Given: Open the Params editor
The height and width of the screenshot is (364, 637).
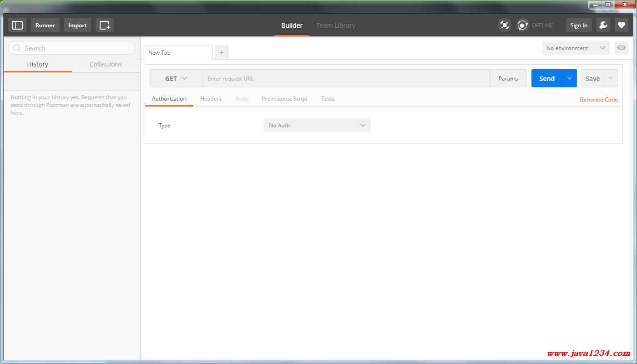Looking at the screenshot, I should pyautogui.click(x=508, y=78).
